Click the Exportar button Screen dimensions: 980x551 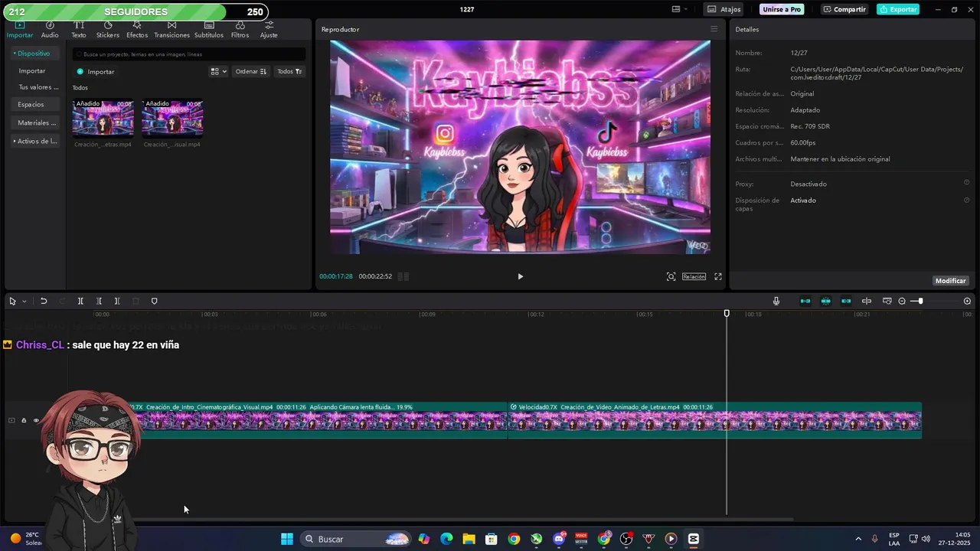pyautogui.click(x=898, y=9)
